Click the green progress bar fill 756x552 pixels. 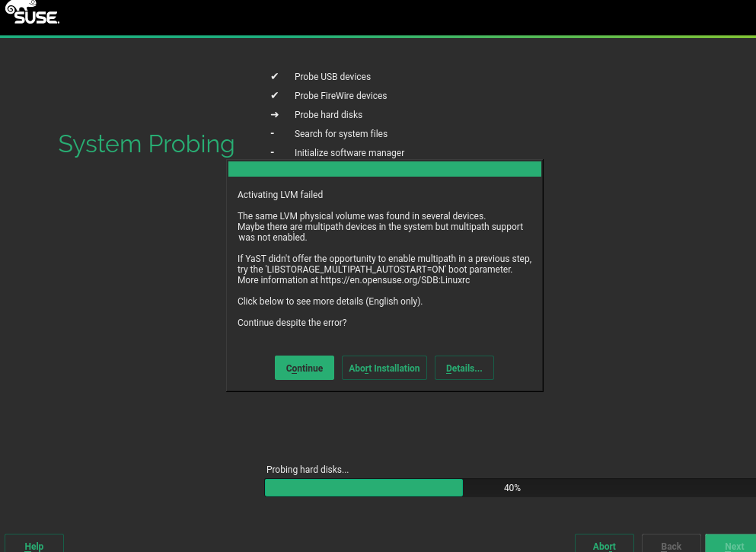tap(363, 487)
